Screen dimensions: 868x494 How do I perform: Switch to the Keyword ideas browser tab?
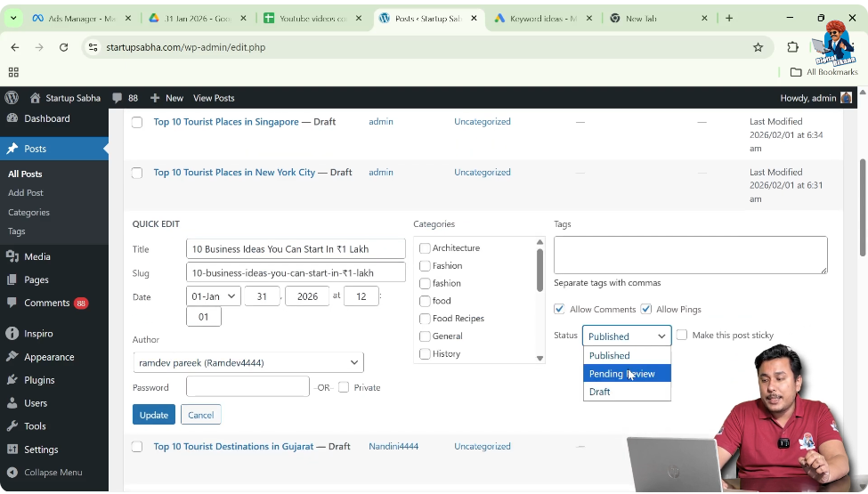(542, 18)
